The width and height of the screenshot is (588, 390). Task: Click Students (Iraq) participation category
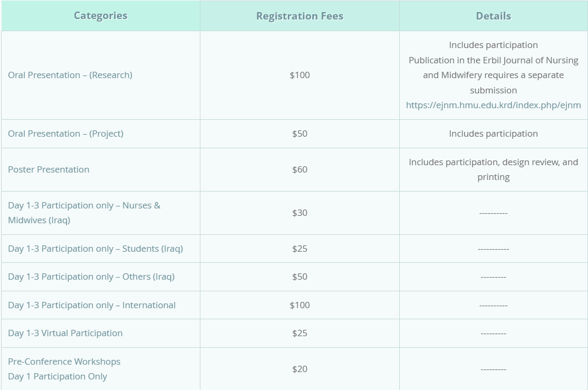pos(95,249)
